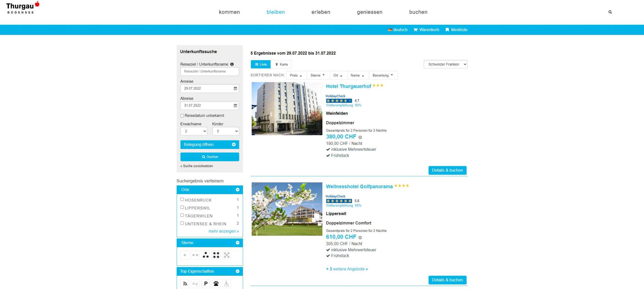Open the 3 weitere Angebote link
The width and height of the screenshot is (644, 289).
(x=347, y=269)
